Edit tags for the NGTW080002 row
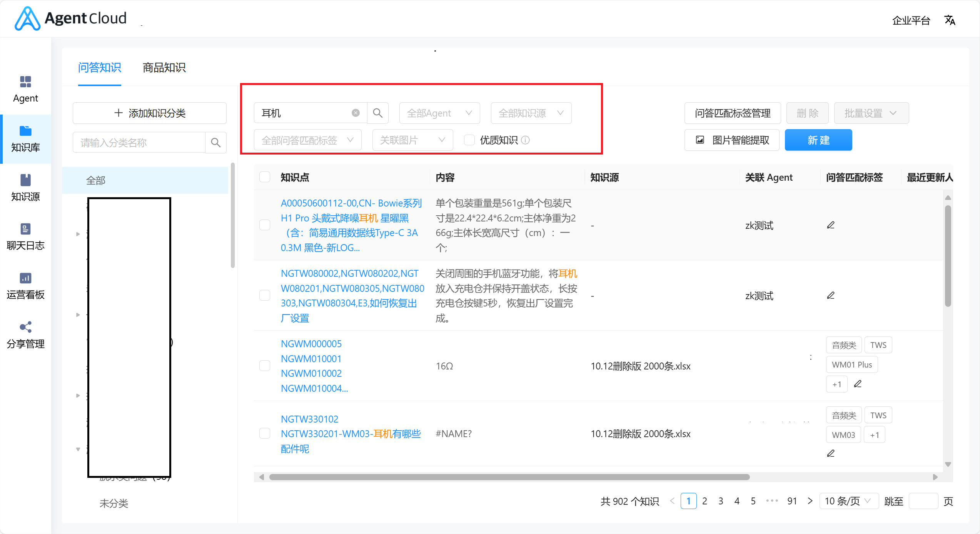Viewport: 980px width, 534px height. click(831, 295)
